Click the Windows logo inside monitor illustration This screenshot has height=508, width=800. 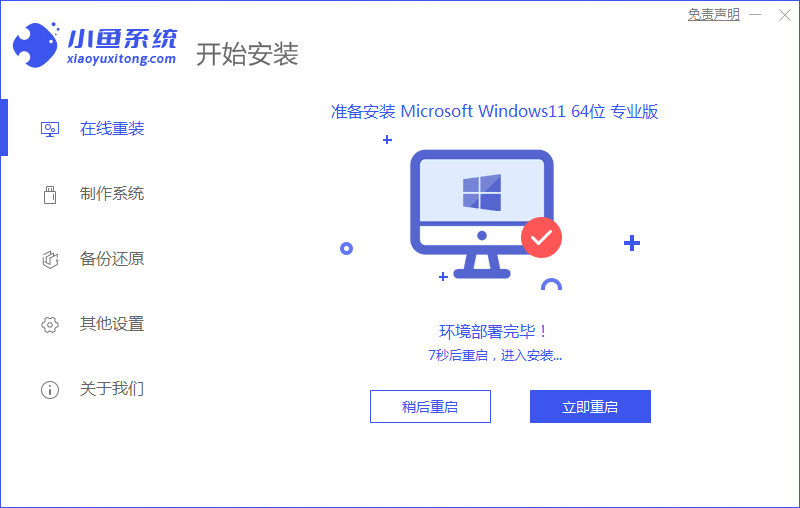[x=482, y=192]
